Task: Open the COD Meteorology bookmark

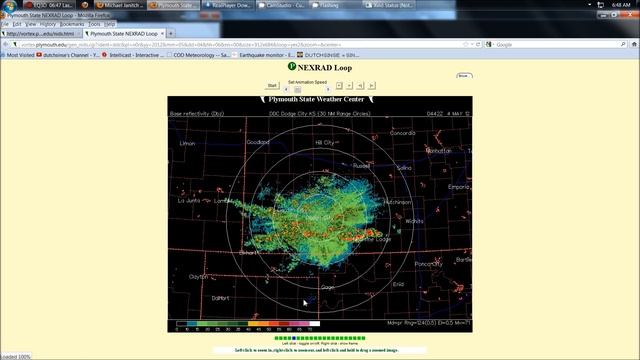Action: (198, 55)
